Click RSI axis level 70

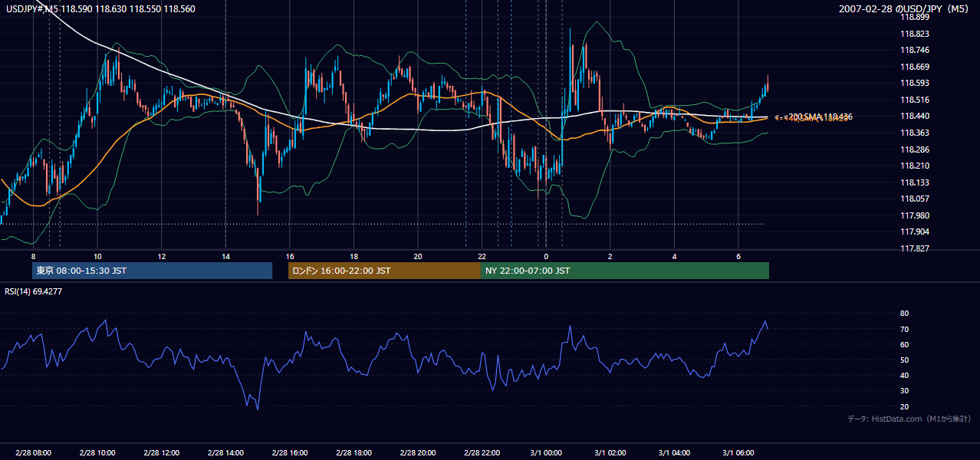pos(904,329)
